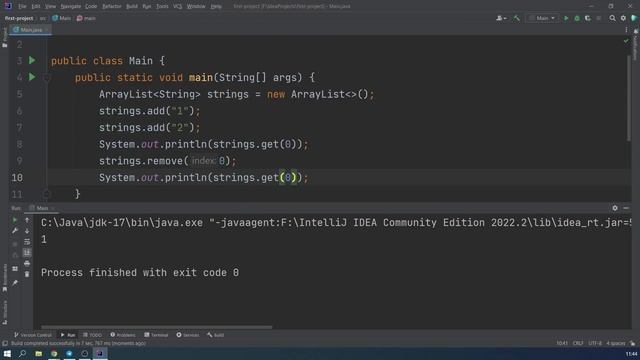
Task: Click the console horizontal scrollbar
Action: click(156, 327)
